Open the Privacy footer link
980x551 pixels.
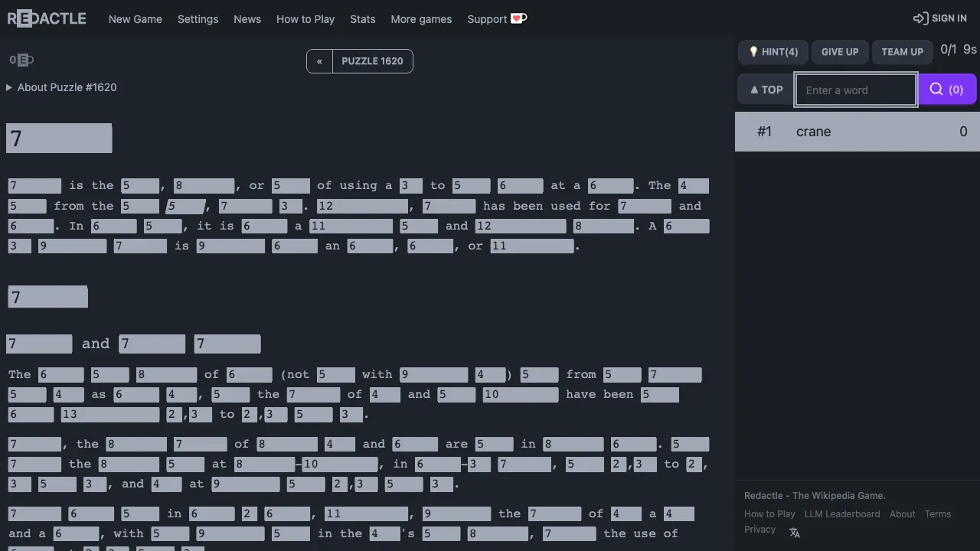760,530
